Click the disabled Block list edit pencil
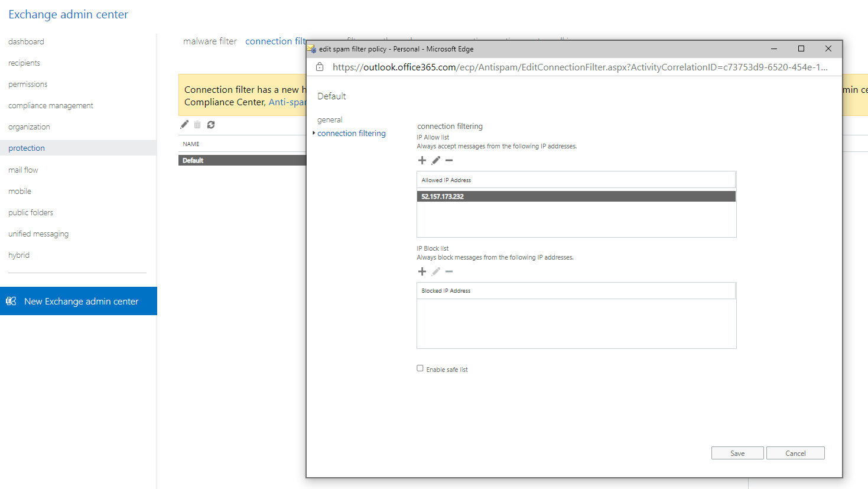Image resolution: width=868 pixels, height=489 pixels. point(435,271)
